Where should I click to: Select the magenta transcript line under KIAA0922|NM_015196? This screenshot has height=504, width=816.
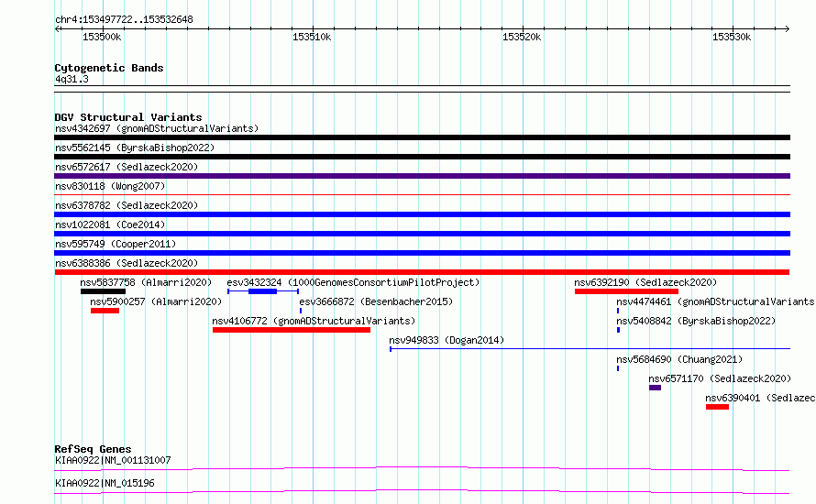click(422, 491)
